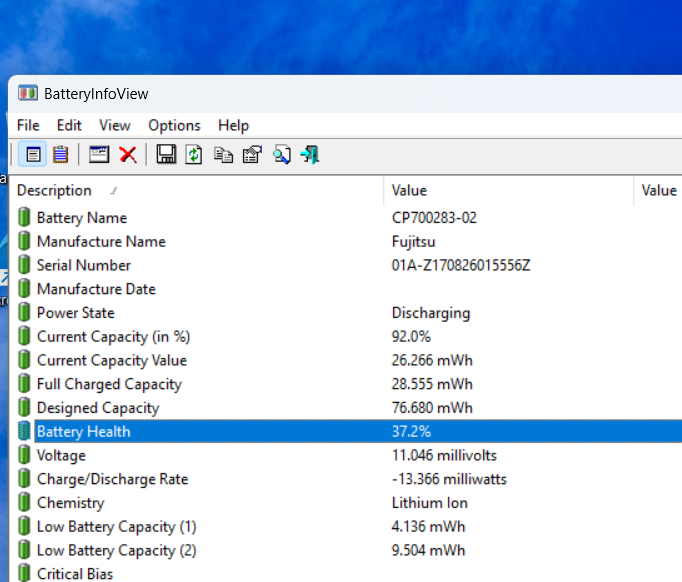
Task: Click the Refresh toolbar icon
Action: coord(194,154)
